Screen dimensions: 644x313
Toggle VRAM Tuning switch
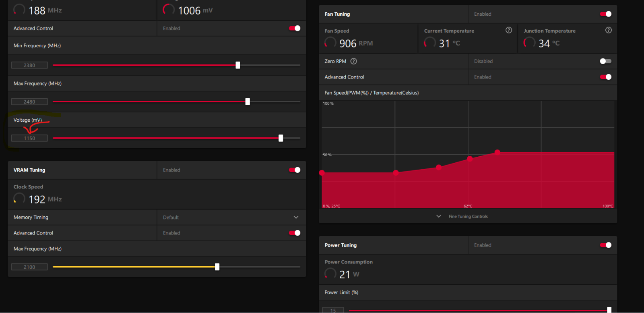[295, 170]
